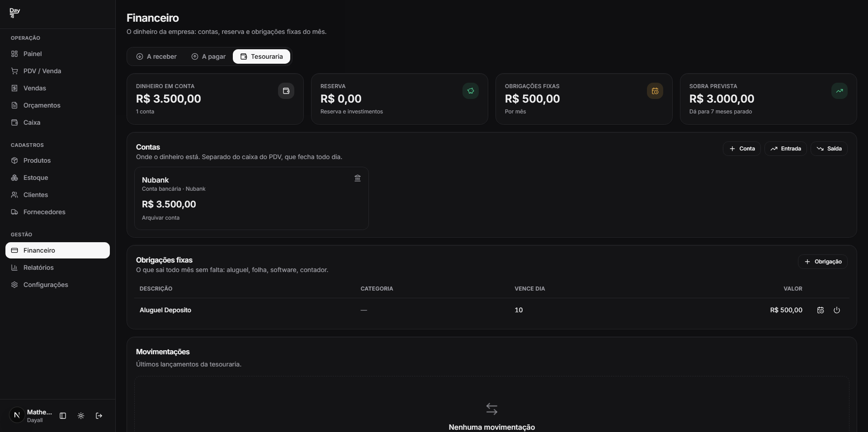
Task: Click Arquivar conta on the Nubank card
Action: (x=160, y=218)
